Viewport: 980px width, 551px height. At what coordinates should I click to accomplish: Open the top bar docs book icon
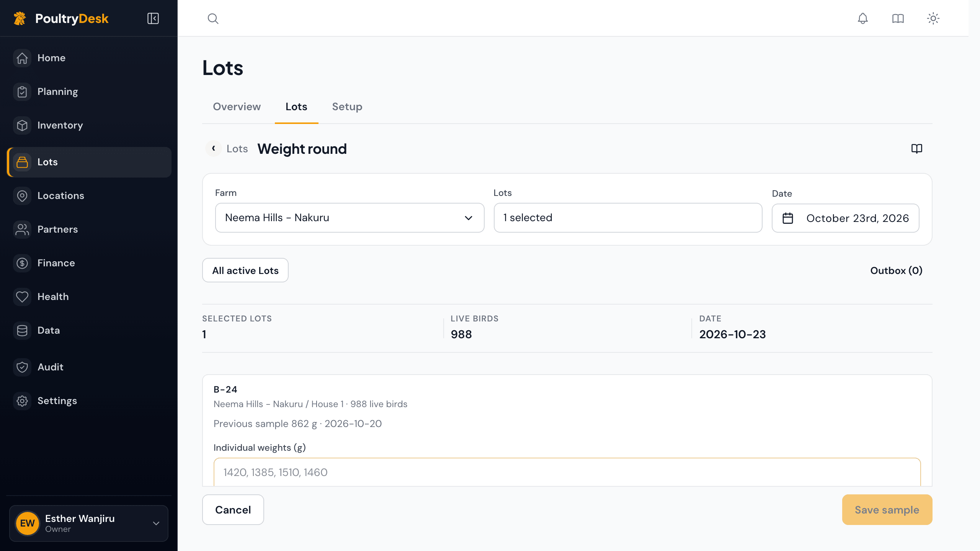(x=898, y=18)
